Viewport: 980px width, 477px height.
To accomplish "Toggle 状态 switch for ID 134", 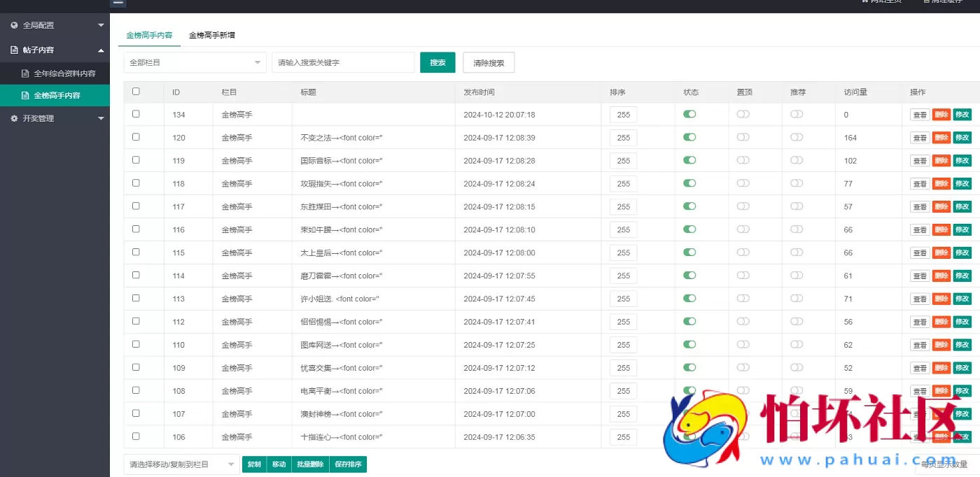I will 689,115.
